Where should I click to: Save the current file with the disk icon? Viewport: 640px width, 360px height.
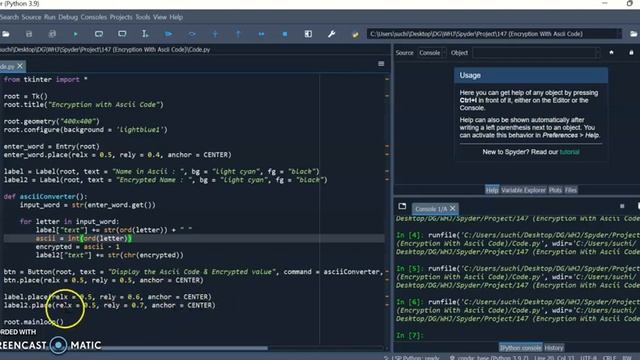[29, 34]
